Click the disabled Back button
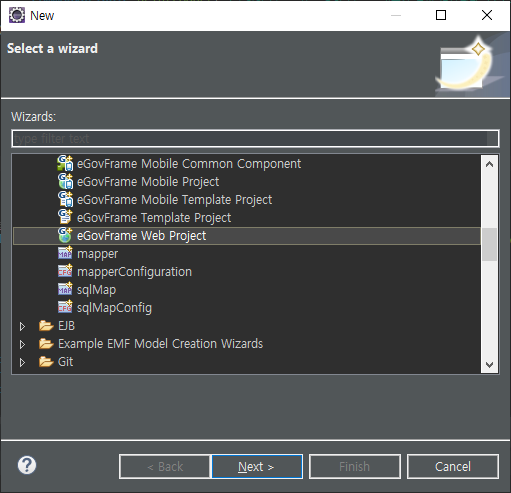 pyautogui.click(x=165, y=466)
